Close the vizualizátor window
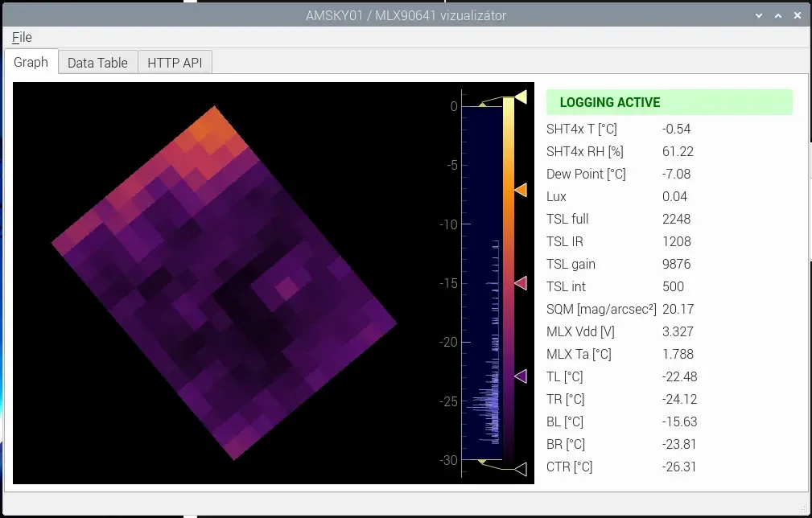 [x=798, y=15]
